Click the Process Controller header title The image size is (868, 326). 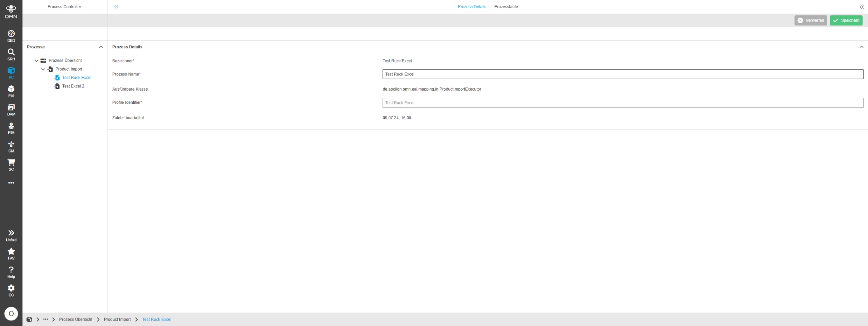point(64,7)
